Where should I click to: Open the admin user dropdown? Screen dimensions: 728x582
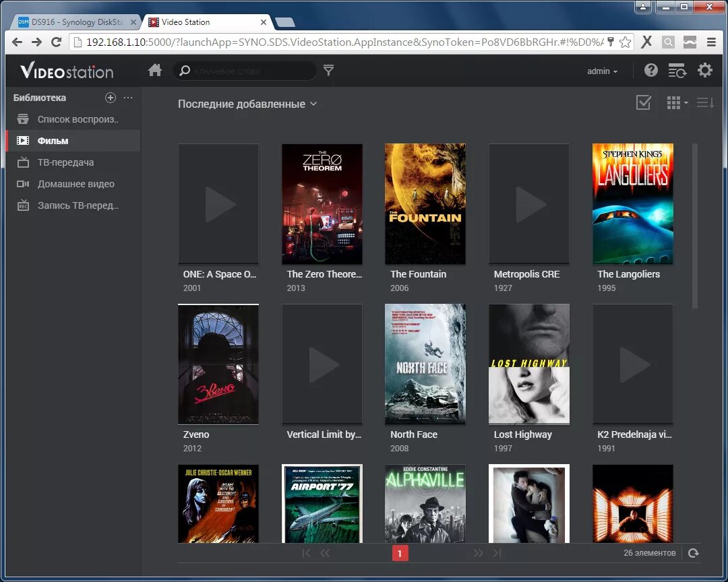pos(602,71)
